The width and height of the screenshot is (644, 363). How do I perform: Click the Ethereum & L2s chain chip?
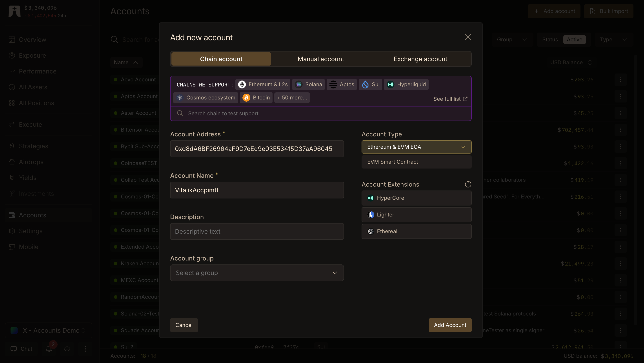click(263, 84)
